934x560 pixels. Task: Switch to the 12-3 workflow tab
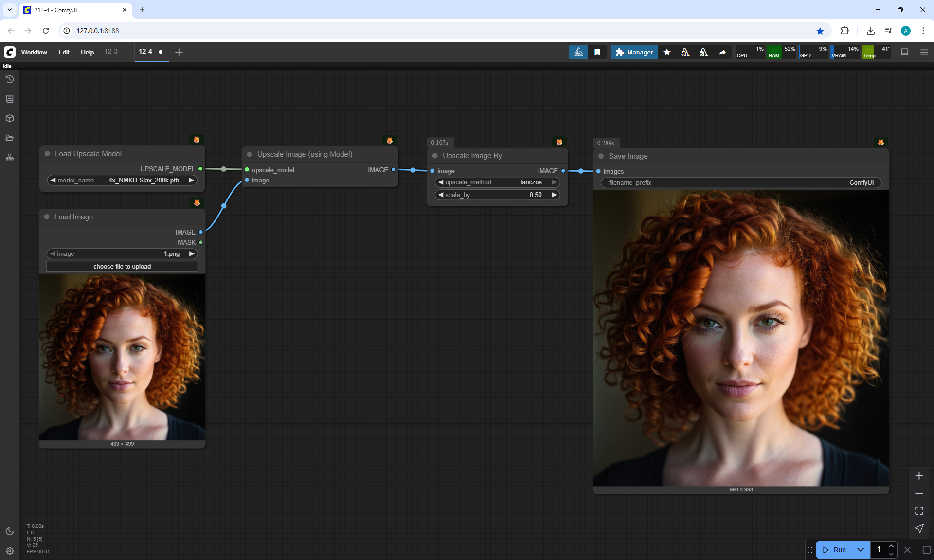click(111, 52)
